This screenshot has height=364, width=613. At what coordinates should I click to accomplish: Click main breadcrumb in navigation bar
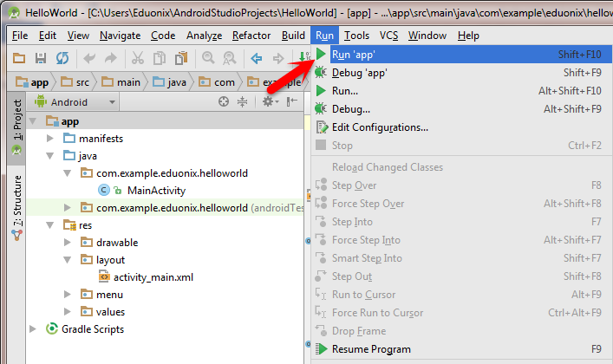[121, 82]
